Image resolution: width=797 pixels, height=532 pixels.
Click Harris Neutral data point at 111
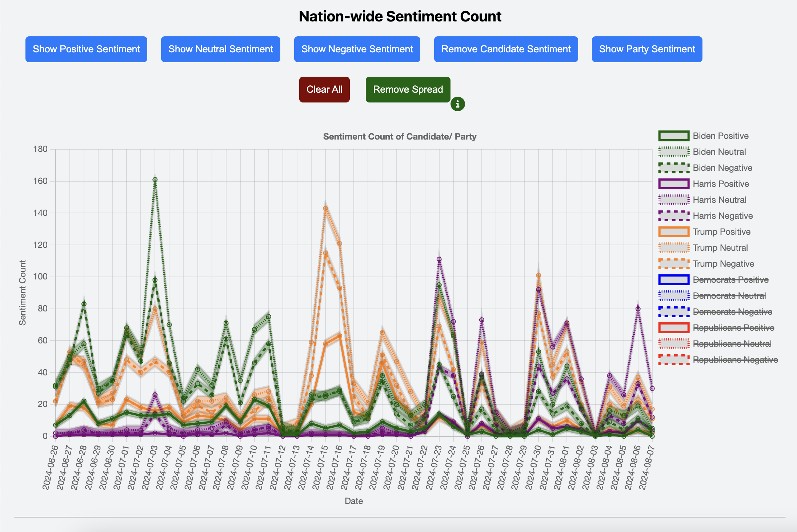coord(439,259)
